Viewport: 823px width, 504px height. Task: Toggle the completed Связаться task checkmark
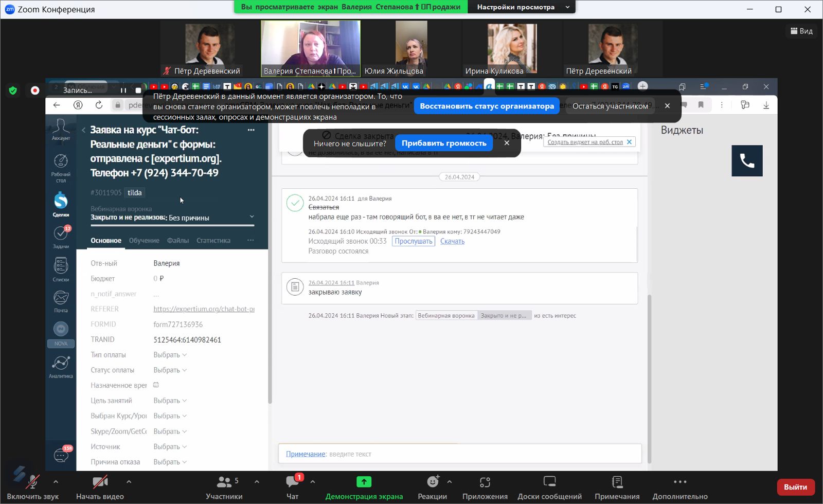tap(295, 203)
